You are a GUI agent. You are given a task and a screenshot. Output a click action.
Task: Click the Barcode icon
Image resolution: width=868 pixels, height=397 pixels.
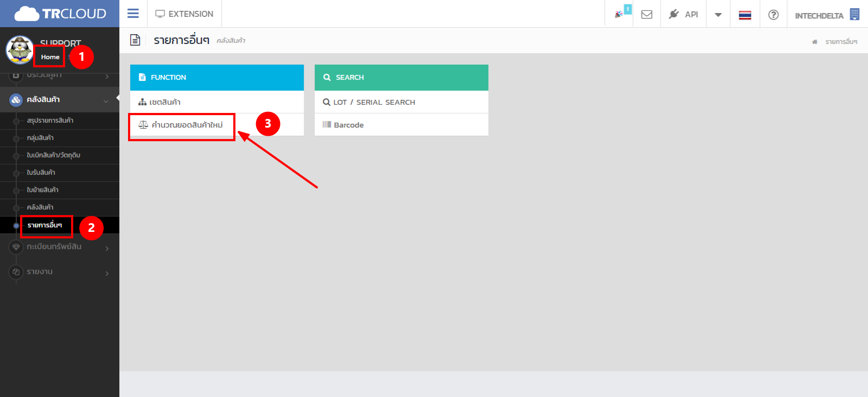click(327, 124)
